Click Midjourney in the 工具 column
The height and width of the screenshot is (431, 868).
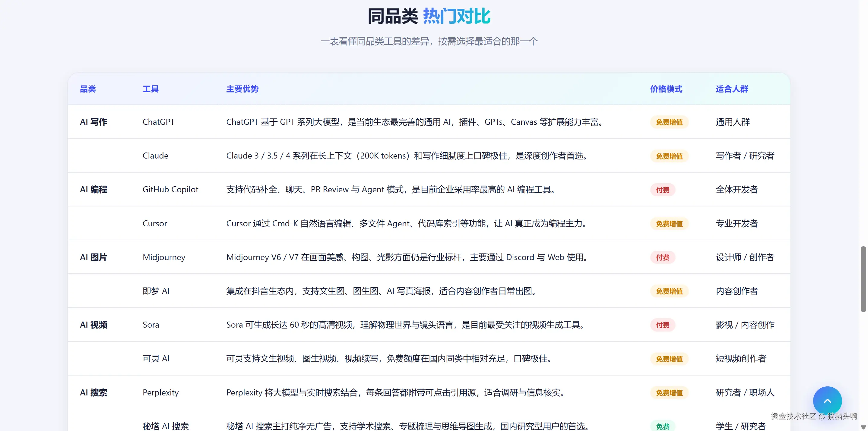(164, 257)
